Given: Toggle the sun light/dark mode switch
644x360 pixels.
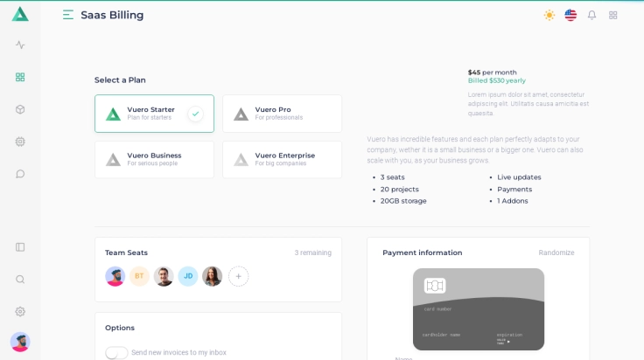Looking at the screenshot, I should tap(549, 15).
